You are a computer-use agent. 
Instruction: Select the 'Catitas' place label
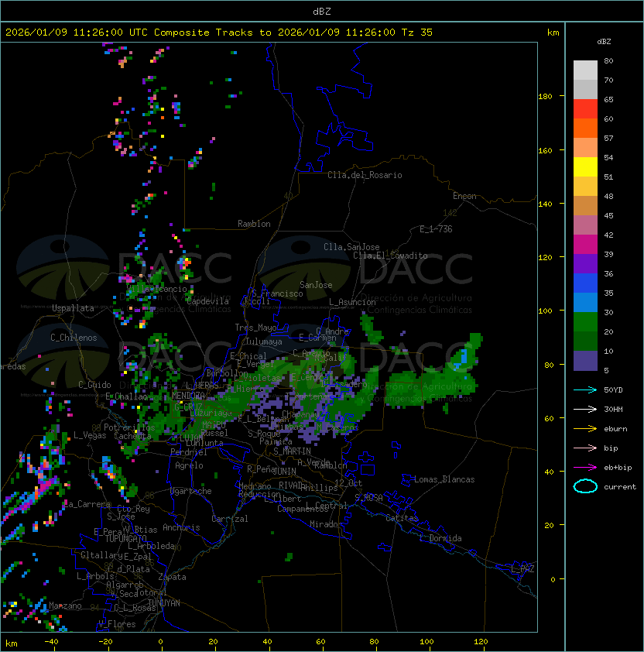[402, 518]
